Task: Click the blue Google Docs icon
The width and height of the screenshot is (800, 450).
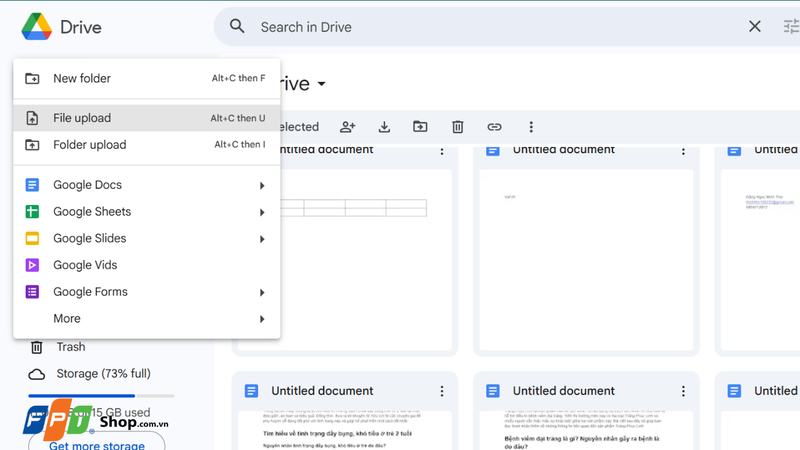Action: point(32,185)
